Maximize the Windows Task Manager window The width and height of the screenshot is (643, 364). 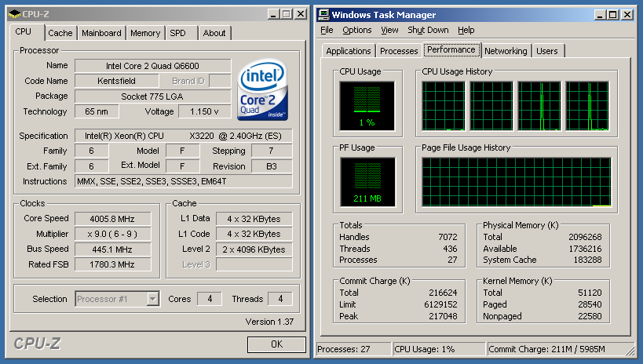click(x=612, y=15)
